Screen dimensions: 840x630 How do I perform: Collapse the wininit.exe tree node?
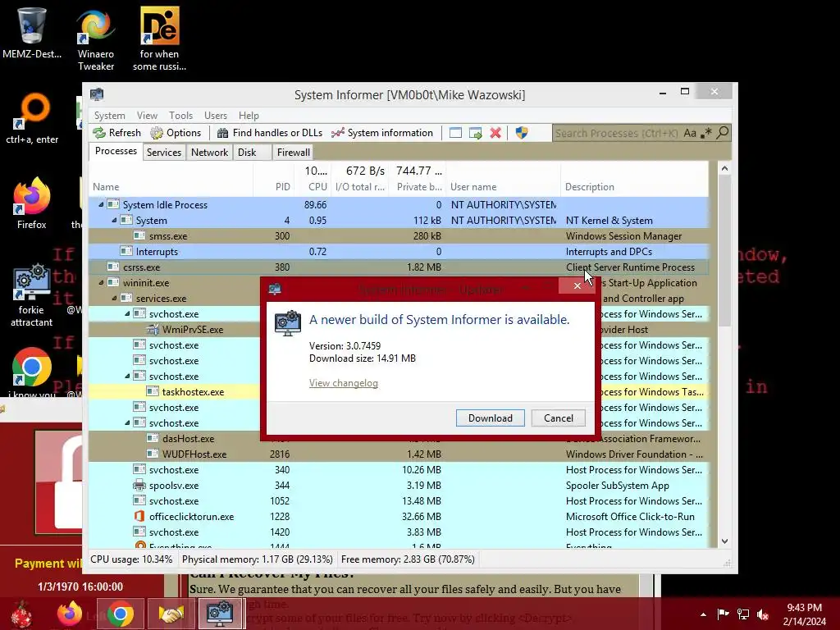(x=101, y=283)
